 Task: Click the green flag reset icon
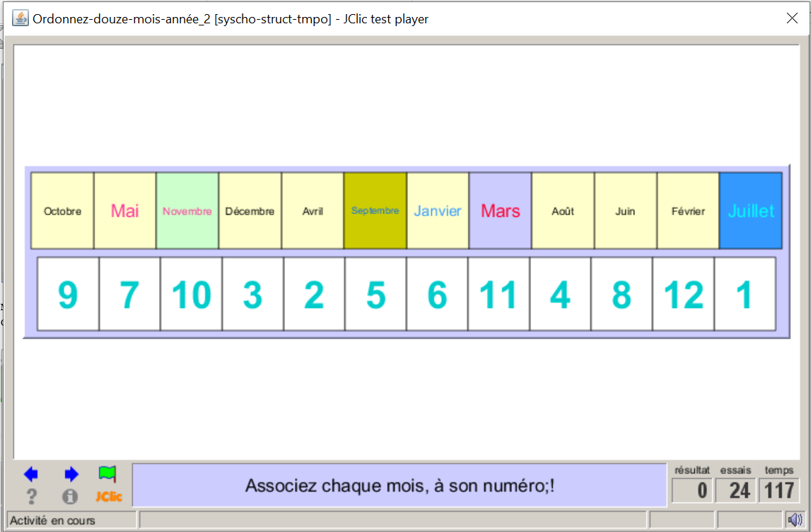[x=107, y=473]
